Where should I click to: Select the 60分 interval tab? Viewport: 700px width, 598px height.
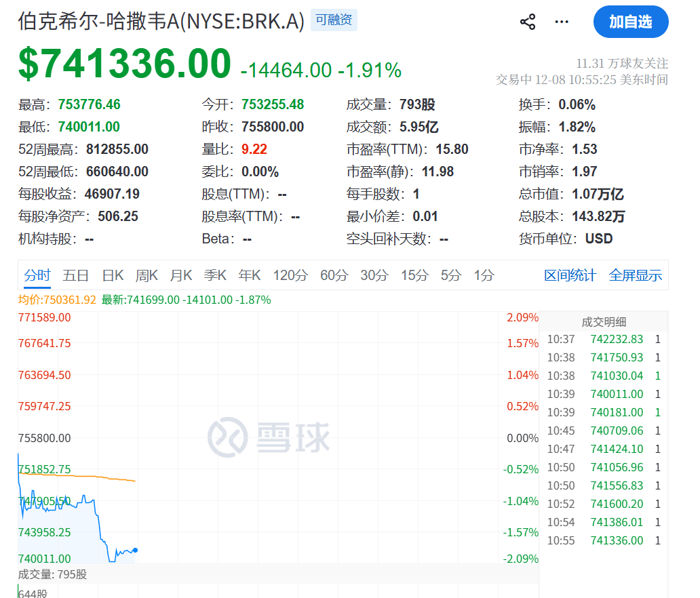(334, 275)
